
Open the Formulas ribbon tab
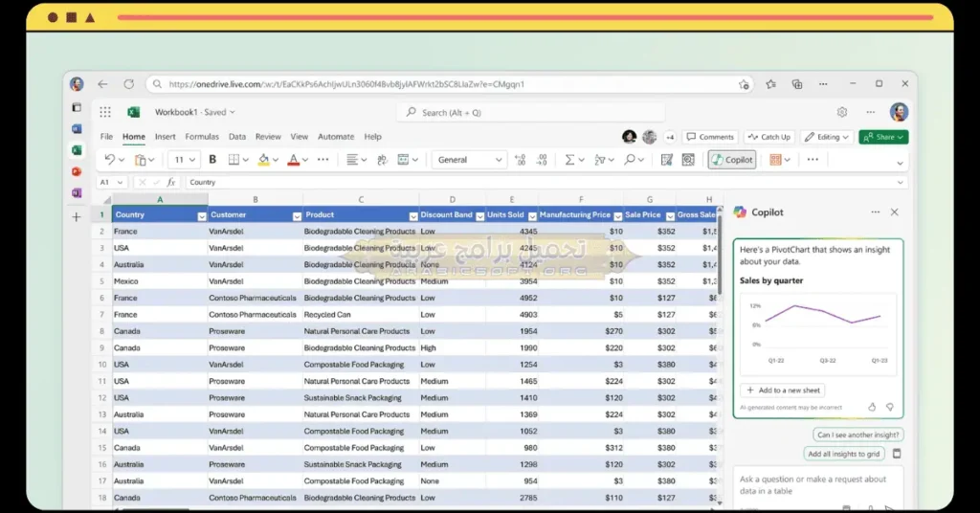coord(202,137)
